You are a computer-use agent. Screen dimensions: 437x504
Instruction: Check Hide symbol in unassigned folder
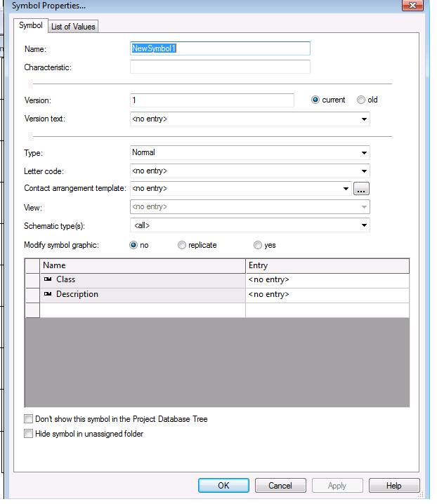coord(28,434)
